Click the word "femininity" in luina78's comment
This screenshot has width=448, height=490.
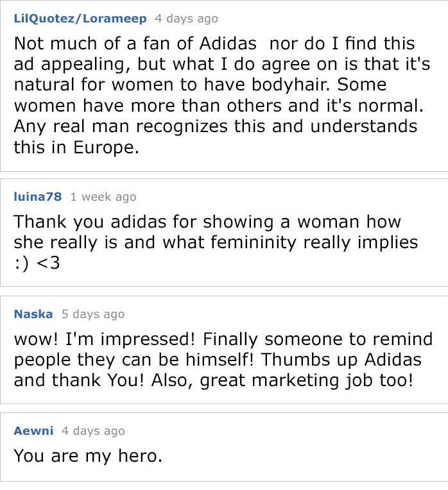[x=254, y=242]
